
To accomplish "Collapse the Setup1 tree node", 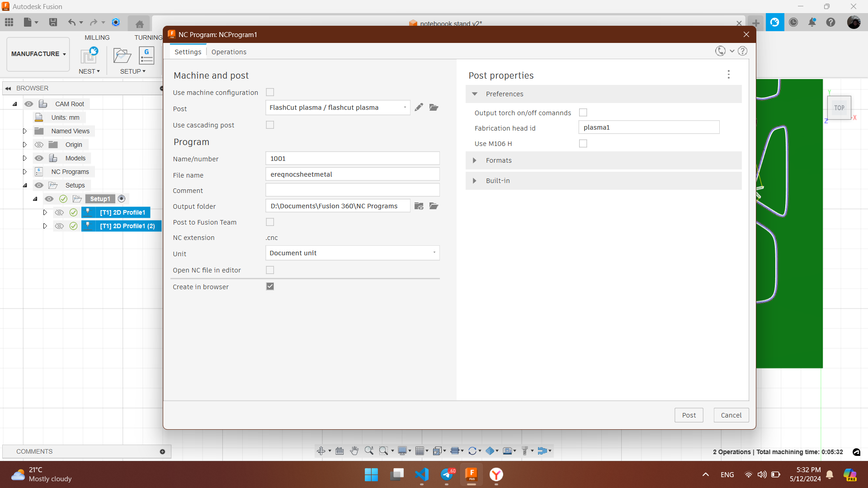I will pos(35,199).
